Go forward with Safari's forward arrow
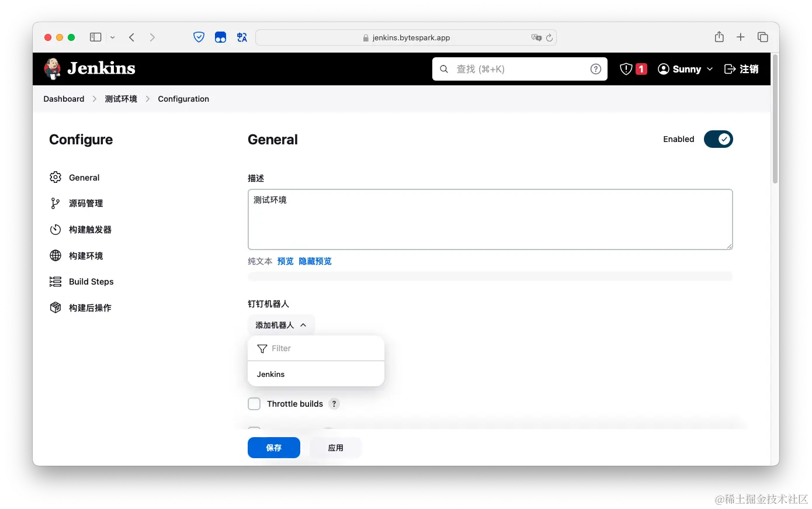The height and width of the screenshot is (509, 812). 152,37
